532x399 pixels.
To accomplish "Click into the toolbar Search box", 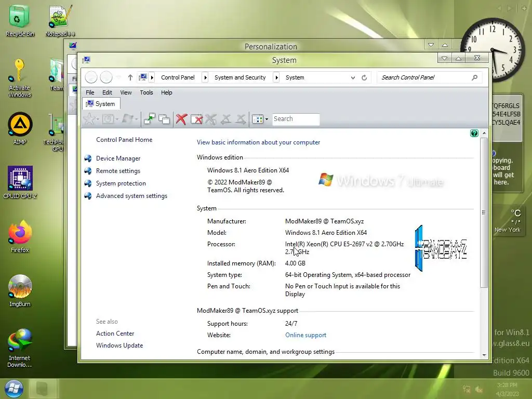I will click(x=296, y=119).
